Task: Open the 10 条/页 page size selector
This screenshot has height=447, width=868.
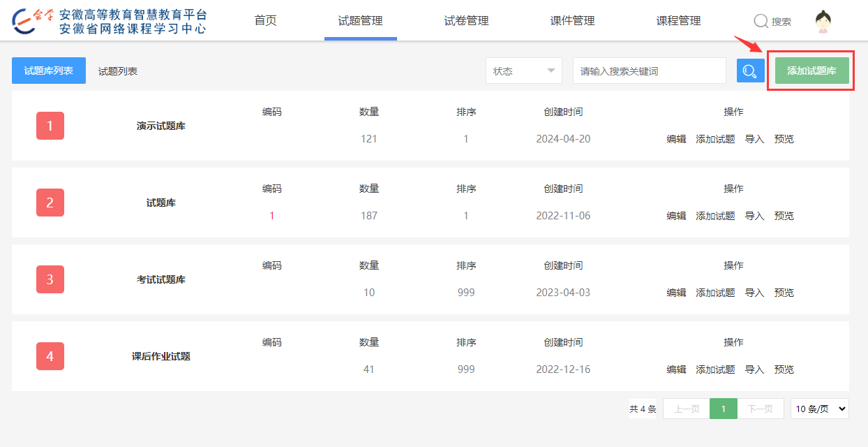Action: (x=820, y=409)
